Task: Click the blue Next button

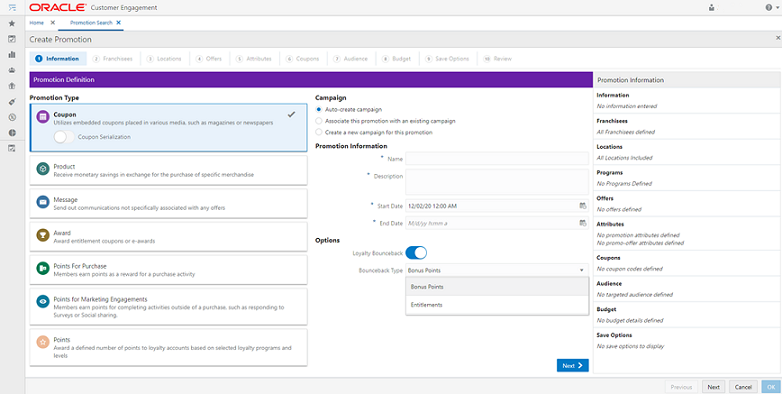Action: click(573, 366)
